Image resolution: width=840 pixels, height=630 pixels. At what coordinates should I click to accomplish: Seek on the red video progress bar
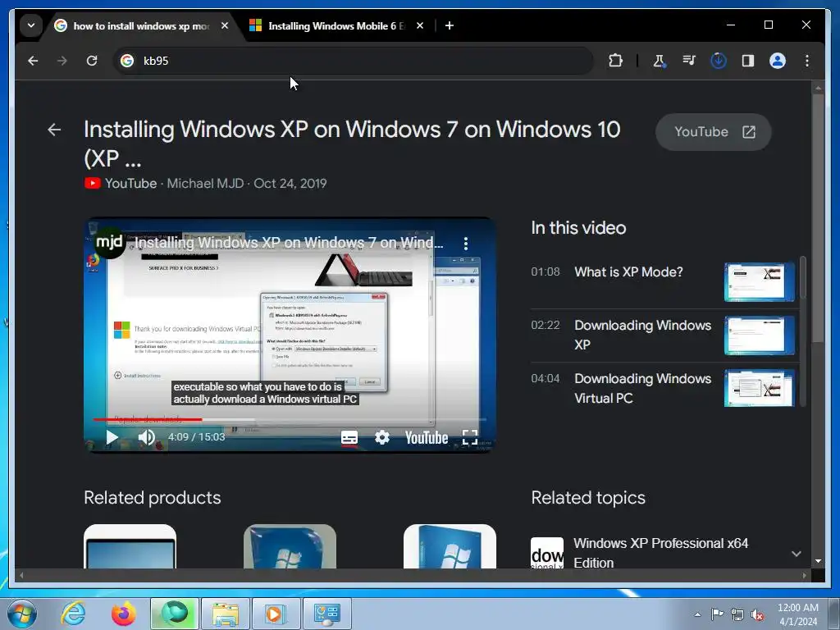(290, 419)
